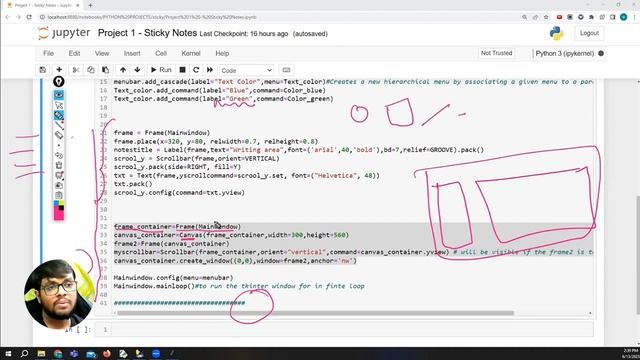Choose the pink color swatch in annotation bar

tap(59, 214)
